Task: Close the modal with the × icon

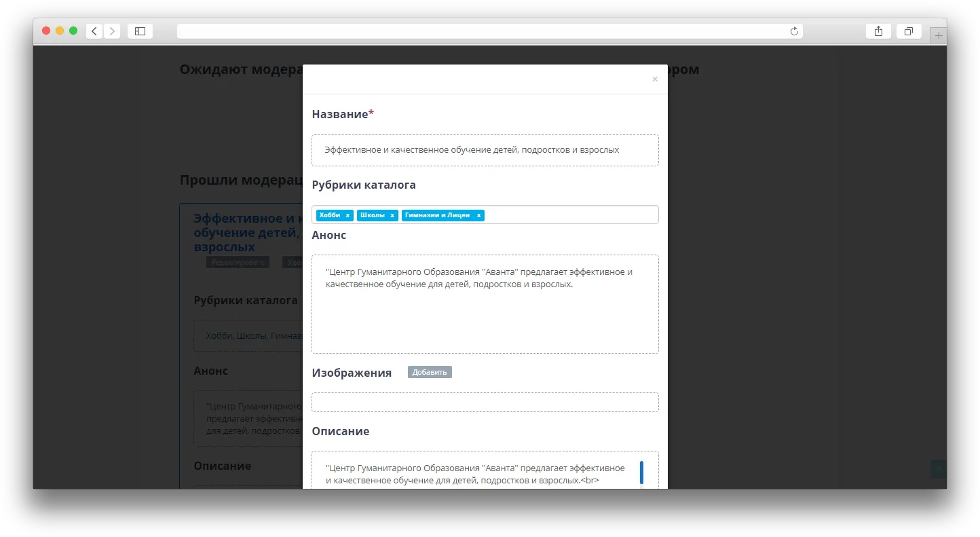Action: tap(655, 79)
